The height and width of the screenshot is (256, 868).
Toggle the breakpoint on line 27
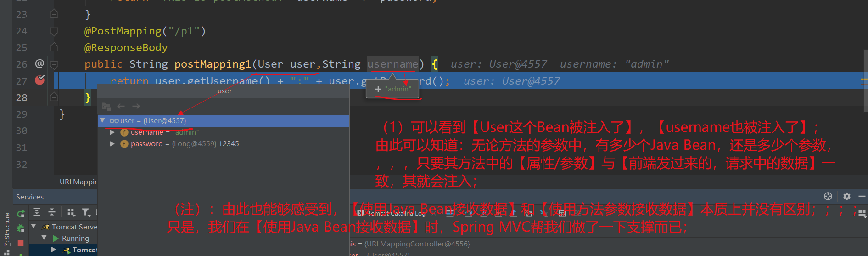pyautogui.click(x=40, y=80)
